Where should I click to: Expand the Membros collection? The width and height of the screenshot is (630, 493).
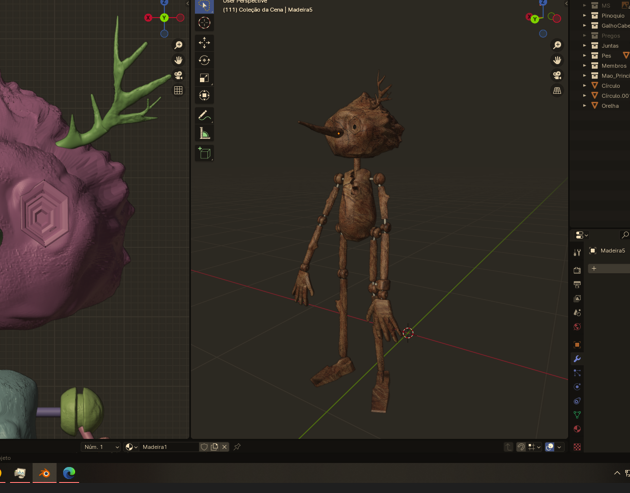584,65
